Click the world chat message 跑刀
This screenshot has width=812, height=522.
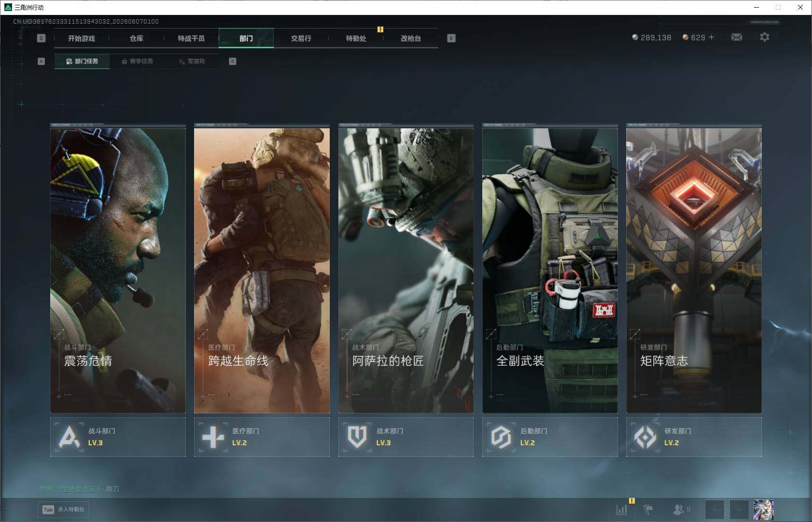[112, 489]
